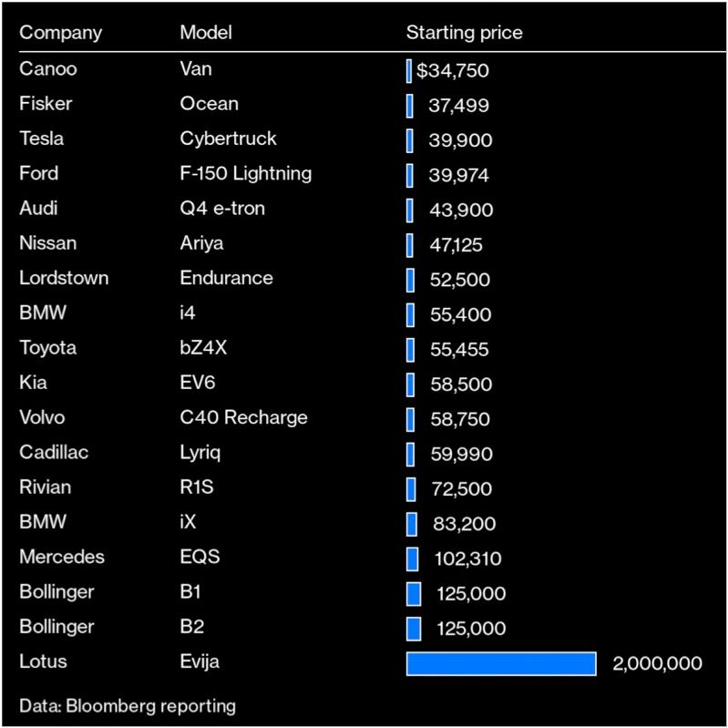Click the Data: Bloomberg reporting source note
The width and height of the screenshot is (728, 728).
click(128, 705)
